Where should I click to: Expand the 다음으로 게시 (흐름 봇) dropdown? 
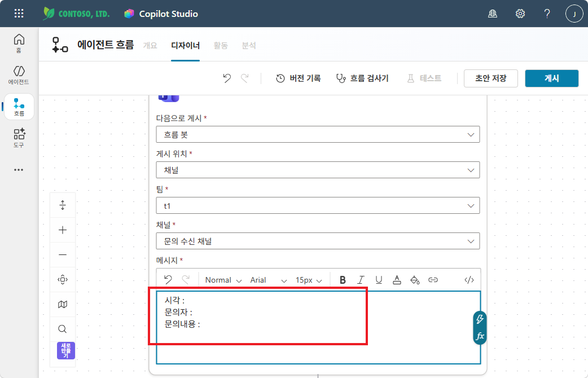[x=318, y=135]
